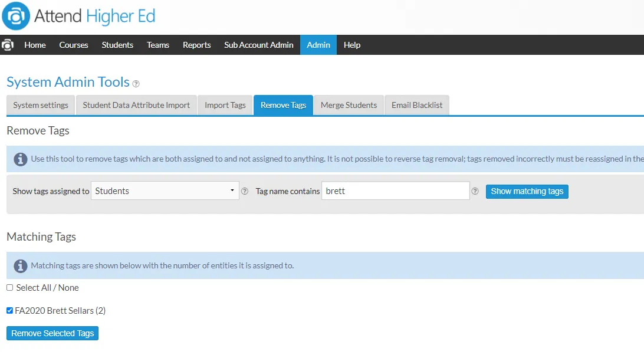Screen dimensions: 644x358
Task: Select the Admin menu item
Action: 318,45
